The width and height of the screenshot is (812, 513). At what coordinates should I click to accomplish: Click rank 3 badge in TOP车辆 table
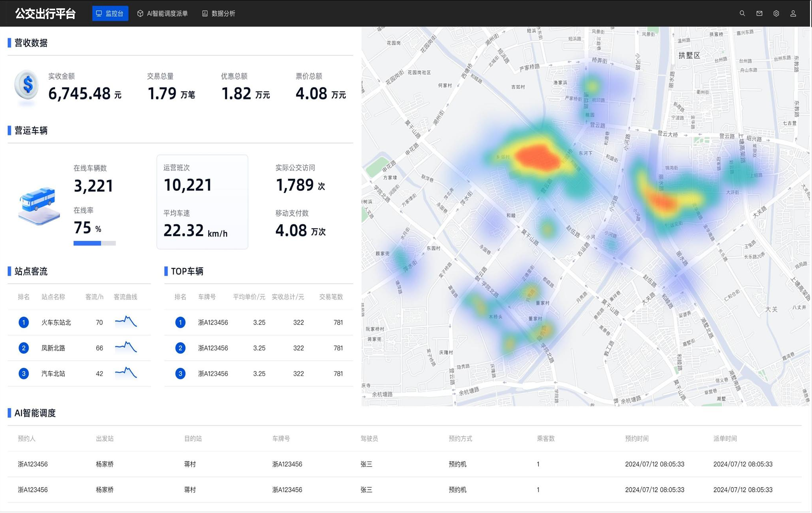pos(180,374)
